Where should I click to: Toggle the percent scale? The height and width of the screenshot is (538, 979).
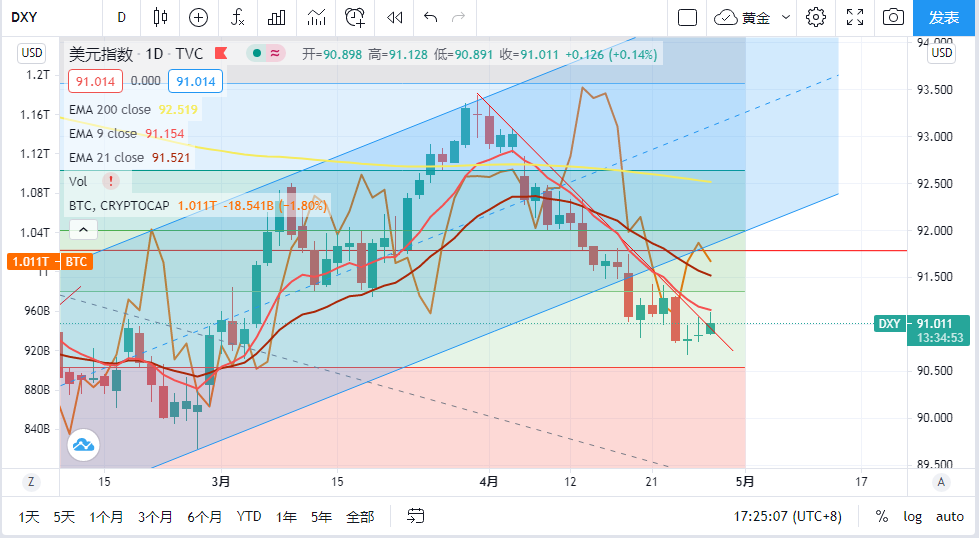881,517
